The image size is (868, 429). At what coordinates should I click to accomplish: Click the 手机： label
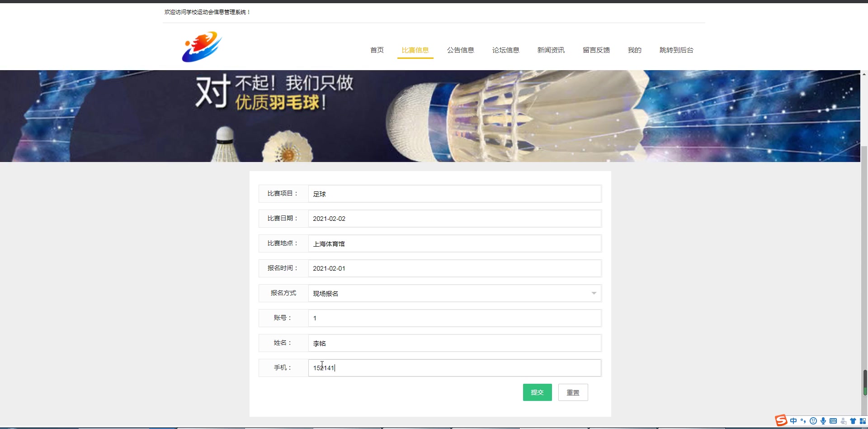click(x=283, y=367)
